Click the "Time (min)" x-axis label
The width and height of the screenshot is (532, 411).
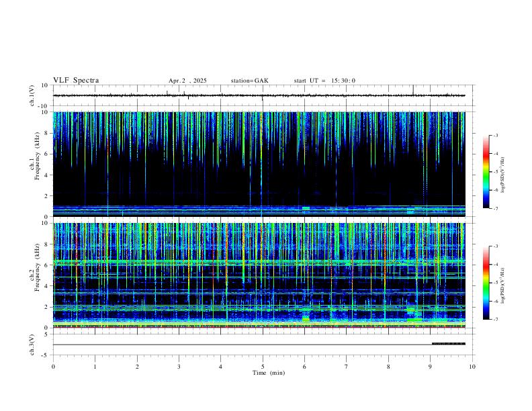pyautogui.click(x=269, y=373)
